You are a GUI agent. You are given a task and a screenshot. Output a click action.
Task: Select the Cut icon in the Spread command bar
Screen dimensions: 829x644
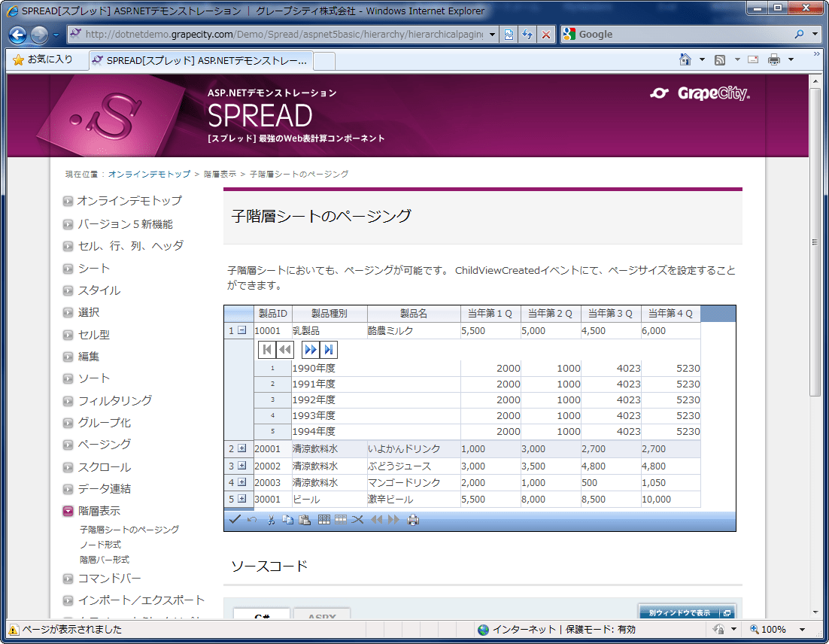270,519
